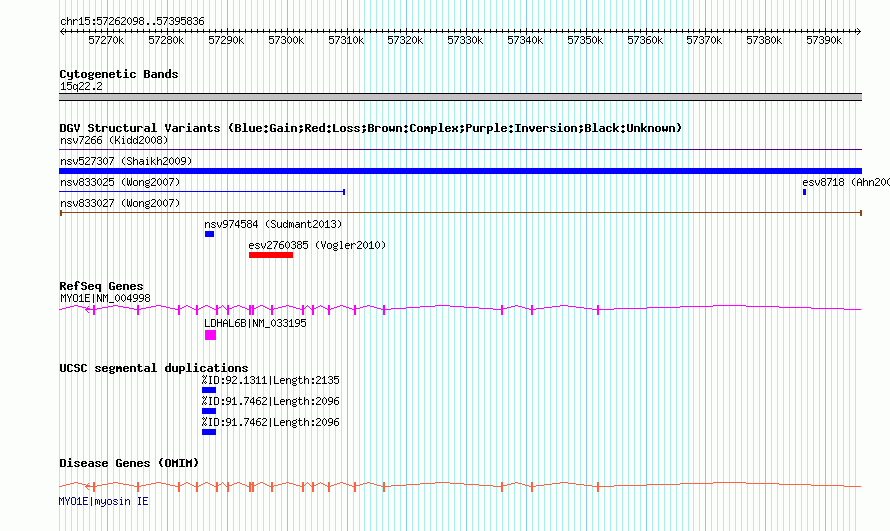Select the red esv2760385 loss variant bar
The height and width of the screenshot is (531, 890).
click(271, 255)
